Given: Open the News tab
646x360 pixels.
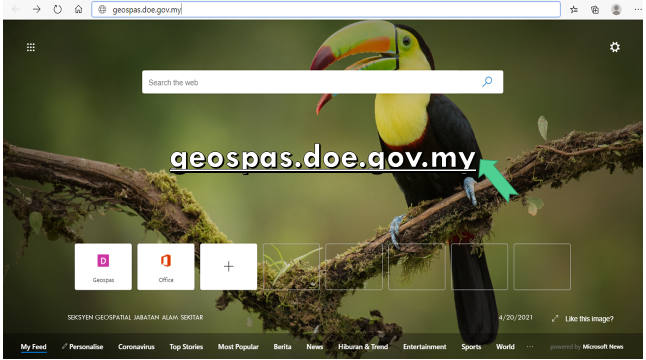Looking at the screenshot, I should (314, 347).
